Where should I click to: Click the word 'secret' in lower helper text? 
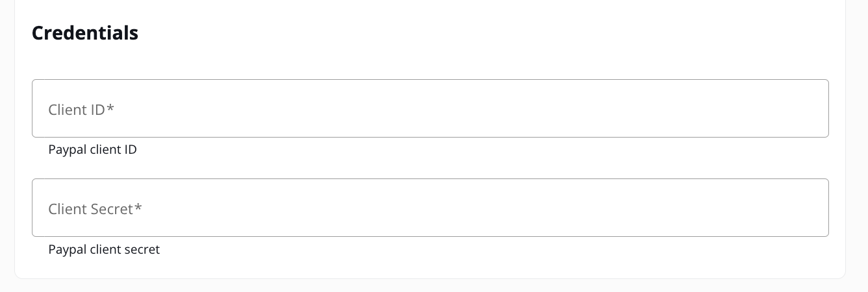click(143, 249)
